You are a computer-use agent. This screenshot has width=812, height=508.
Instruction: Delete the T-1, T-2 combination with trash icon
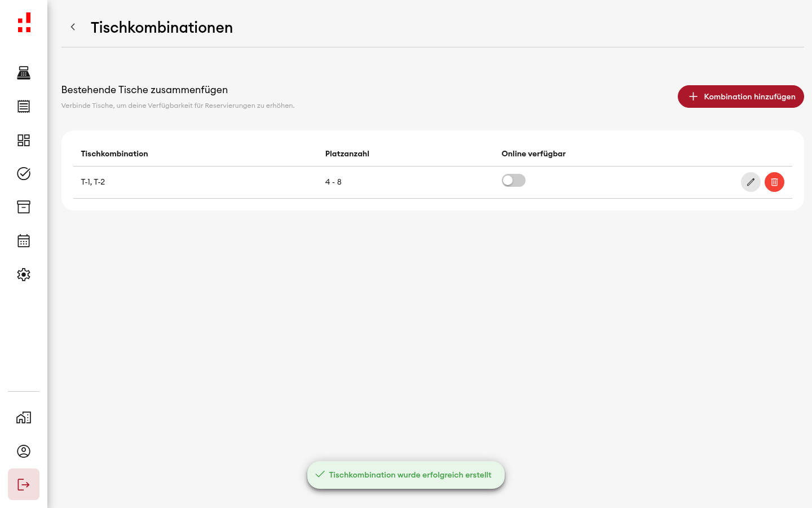click(774, 182)
